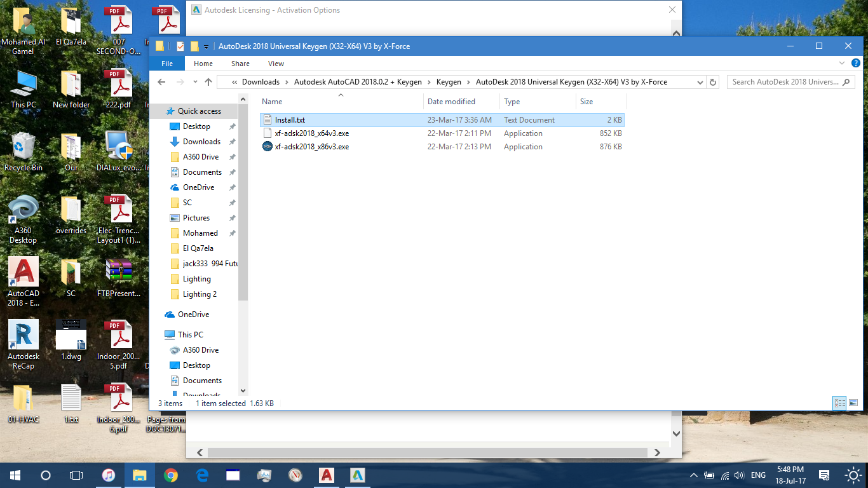Sort by the Date modified column header
The height and width of the screenshot is (488, 868).
pos(451,102)
